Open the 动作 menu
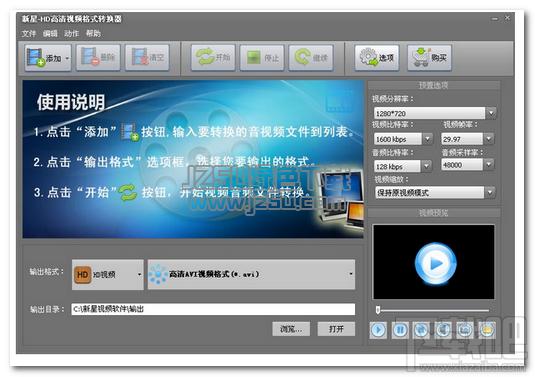This screenshot has width=535, height=377. [72, 33]
